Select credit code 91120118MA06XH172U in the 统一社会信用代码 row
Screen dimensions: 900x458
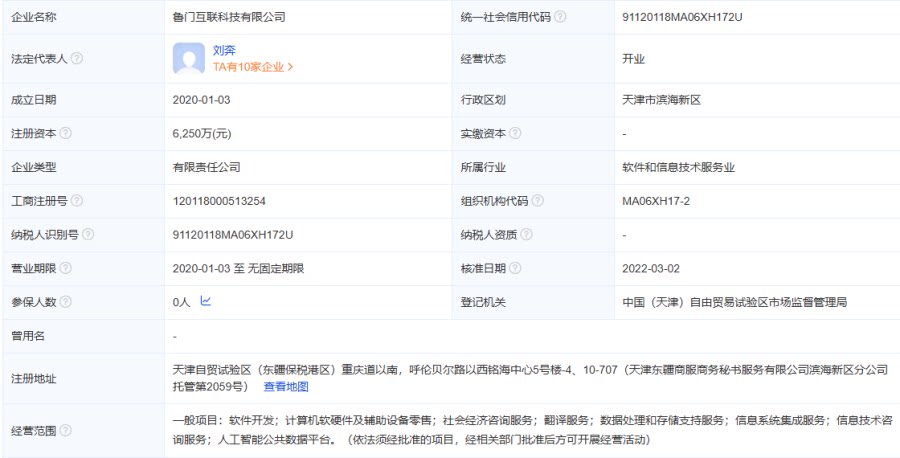[x=682, y=17]
